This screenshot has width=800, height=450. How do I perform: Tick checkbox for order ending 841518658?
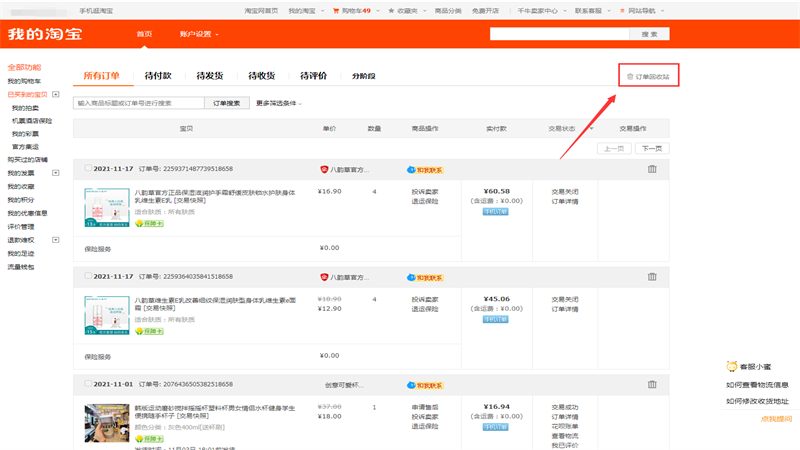pyautogui.click(x=88, y=276)
